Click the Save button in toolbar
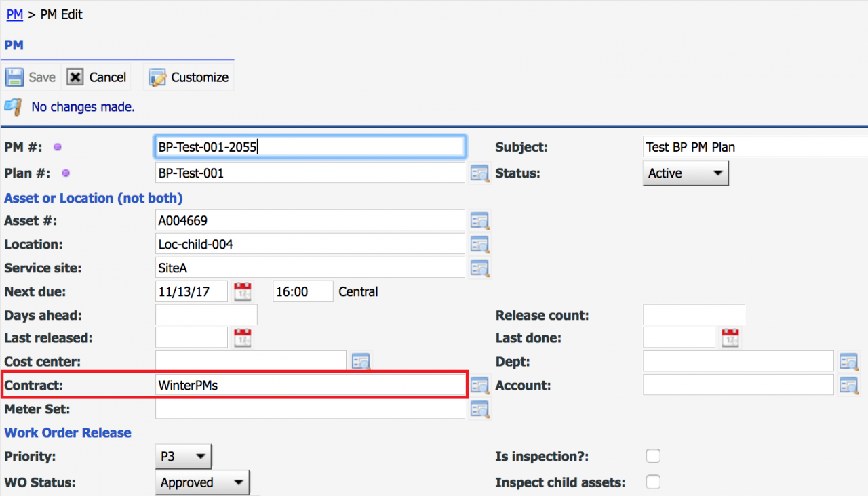The height and width of the screenshot is (496, 868). pyautogui.click(x=31, y=77)
